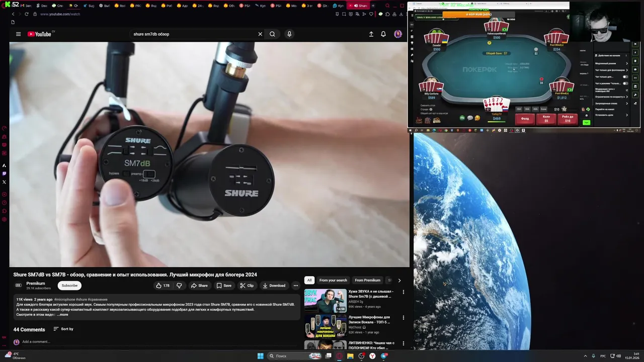Viewport: 644px width, 362px height.
Task: Raise with Рейз до $10 button
Action: [x=568, y=119]
